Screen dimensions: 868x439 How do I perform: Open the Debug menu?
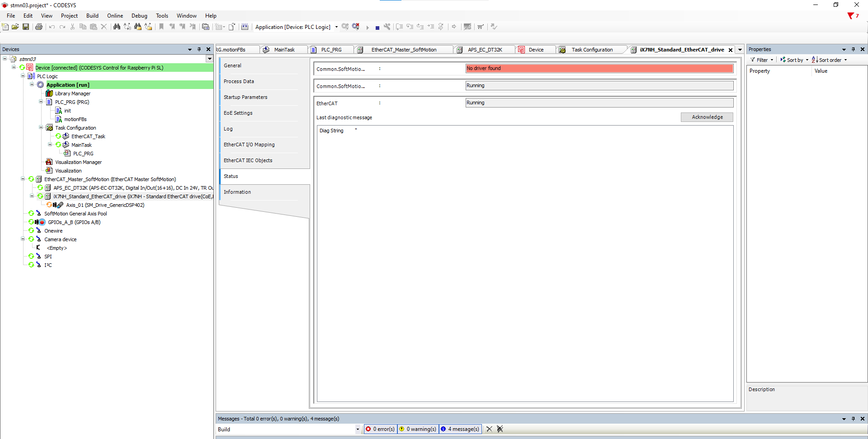click(139, 16)
